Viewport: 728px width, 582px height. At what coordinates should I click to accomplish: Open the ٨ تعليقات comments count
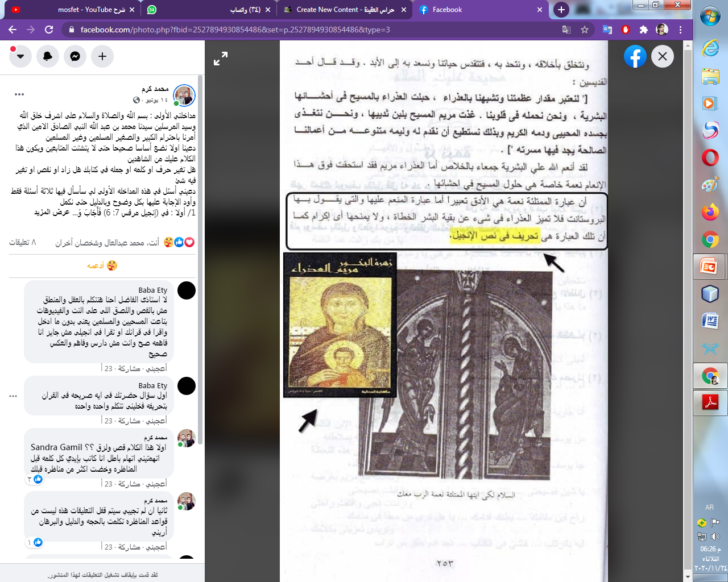[23, 242]
